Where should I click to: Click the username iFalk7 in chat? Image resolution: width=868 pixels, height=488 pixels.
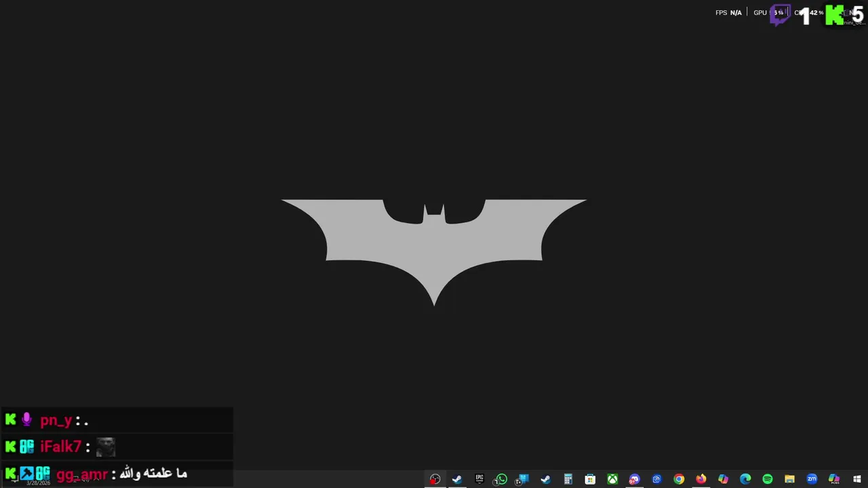click(x=60, y=447)
